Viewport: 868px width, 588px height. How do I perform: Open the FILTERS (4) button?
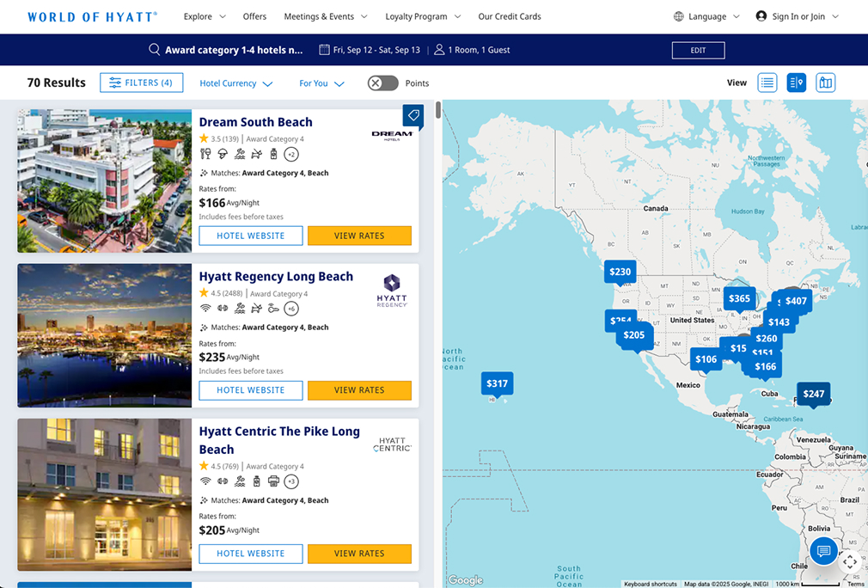tap(142, 83)
